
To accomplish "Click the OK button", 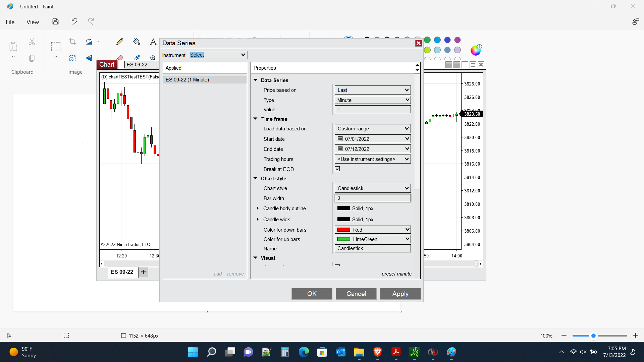I will click(312, 294).
